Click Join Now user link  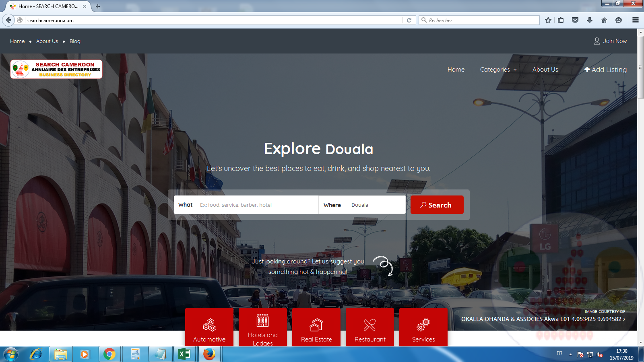610,41
